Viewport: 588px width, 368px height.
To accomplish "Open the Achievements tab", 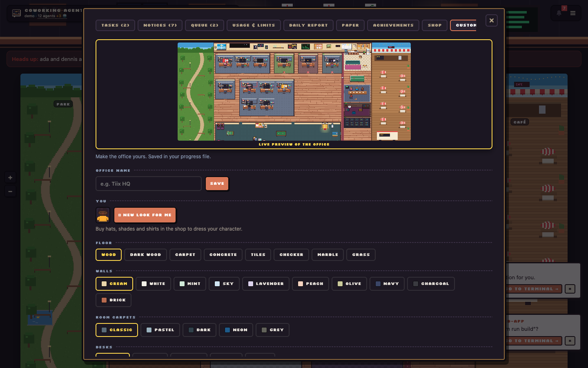I will [393, 25].
